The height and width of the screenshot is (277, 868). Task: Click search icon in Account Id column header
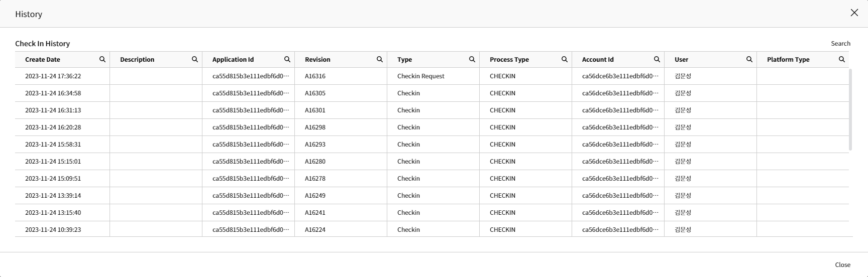tap(657, 59)
